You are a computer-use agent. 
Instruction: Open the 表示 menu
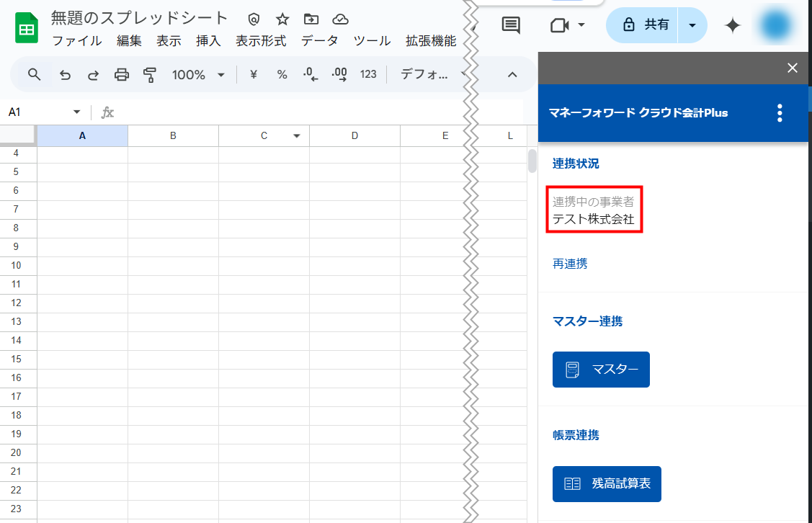(169, 41)
